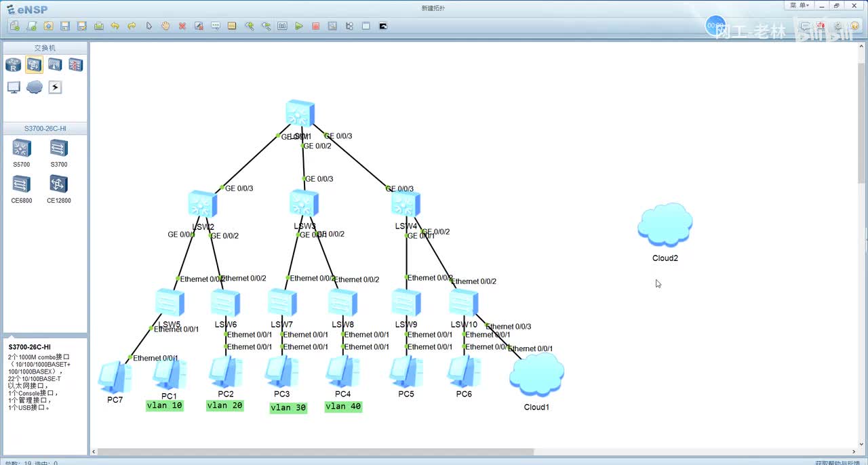This screenshot has height=465, width=868.
Task: Select the PC terminal device category
Action: 14,87
